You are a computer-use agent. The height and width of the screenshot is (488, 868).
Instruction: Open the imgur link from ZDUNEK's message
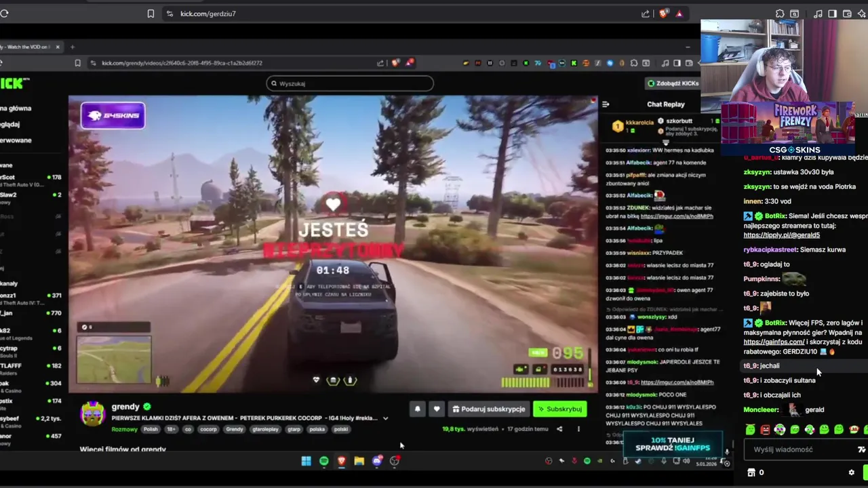coord(677,216)
